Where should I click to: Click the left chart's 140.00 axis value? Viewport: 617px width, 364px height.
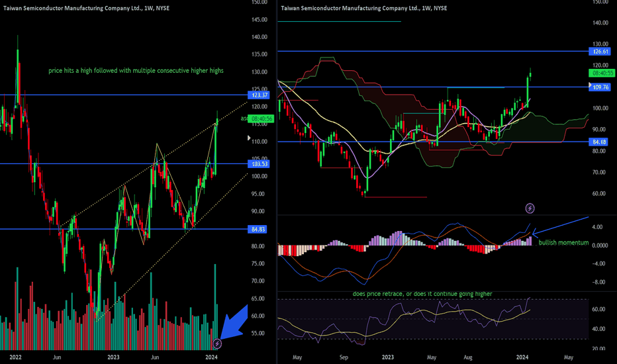click(x=260, y=37)
